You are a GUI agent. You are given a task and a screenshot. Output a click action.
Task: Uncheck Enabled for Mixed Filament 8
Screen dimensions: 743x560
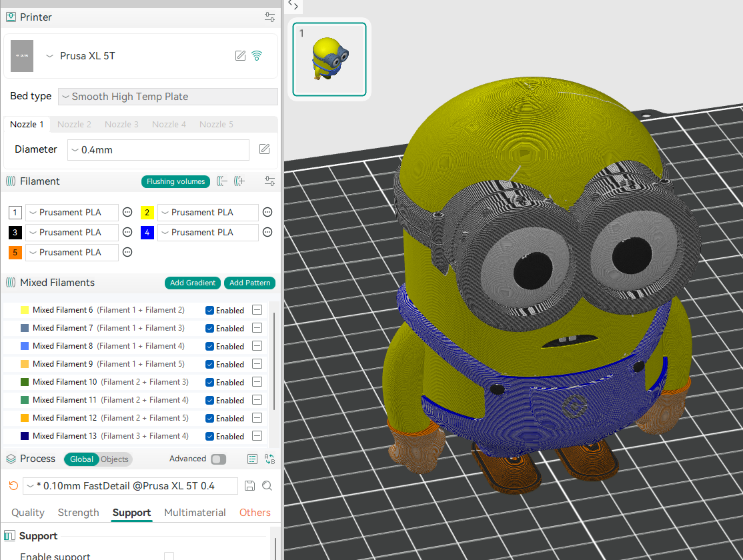209,346
